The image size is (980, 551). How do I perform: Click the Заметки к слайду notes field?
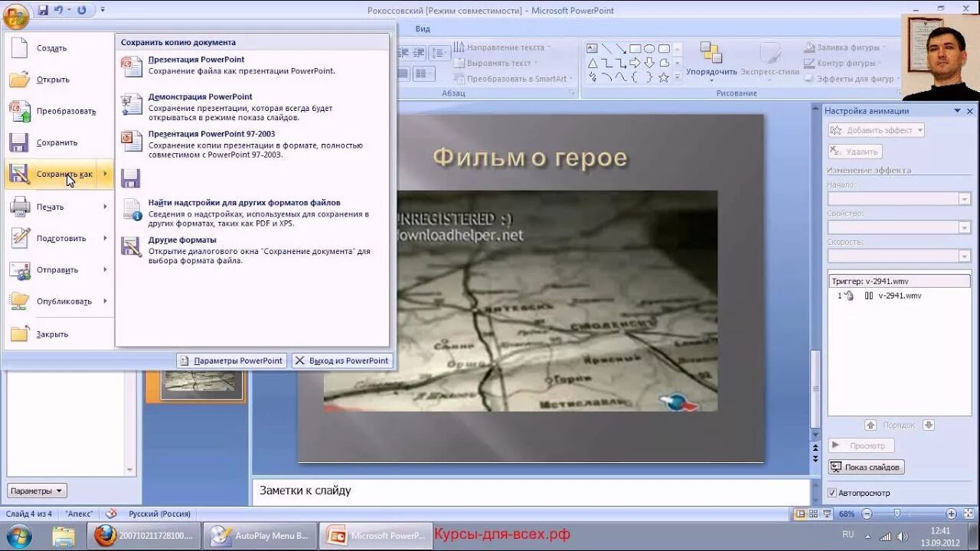click(531, 491)
